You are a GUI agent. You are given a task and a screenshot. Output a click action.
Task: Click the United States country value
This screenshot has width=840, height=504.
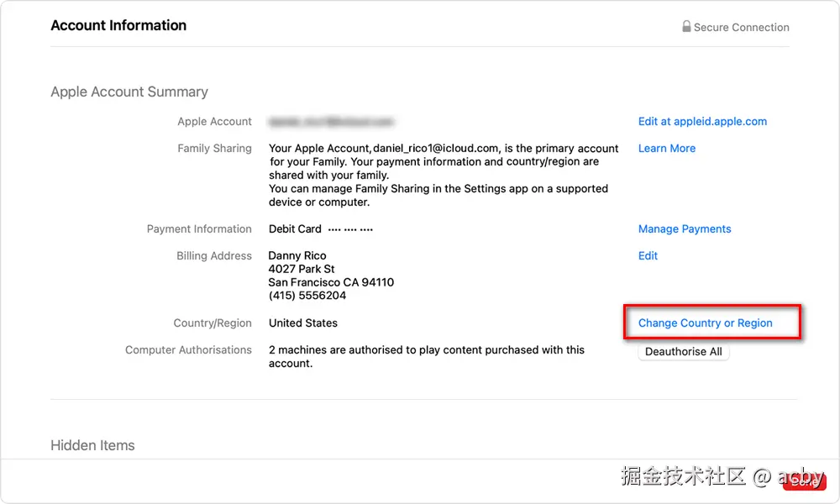pyautogui.click(x=303, y=323)
